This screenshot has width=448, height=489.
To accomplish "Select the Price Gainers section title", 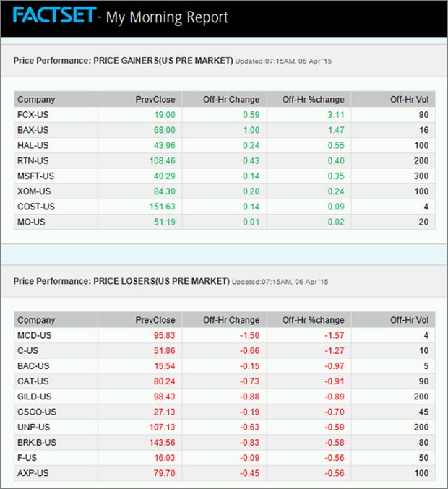I will point(123,61).
